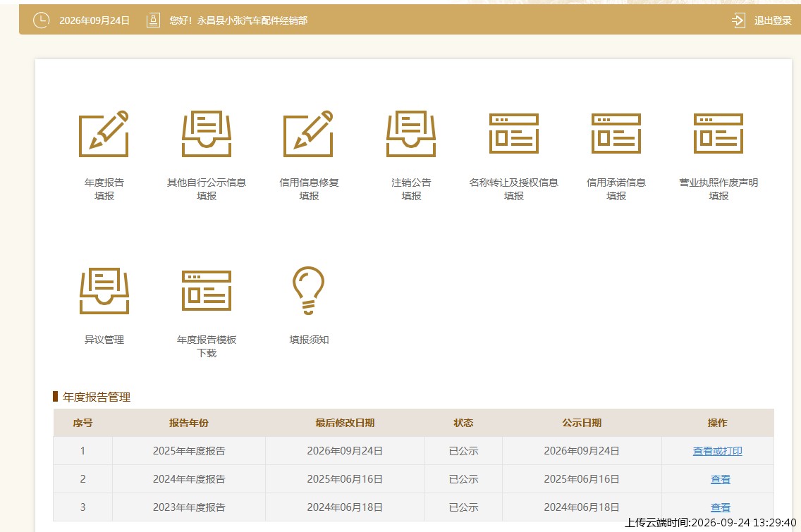Click 公示日期 value of 2024年年度报告
801x532 pixels.
pos(582,479)
